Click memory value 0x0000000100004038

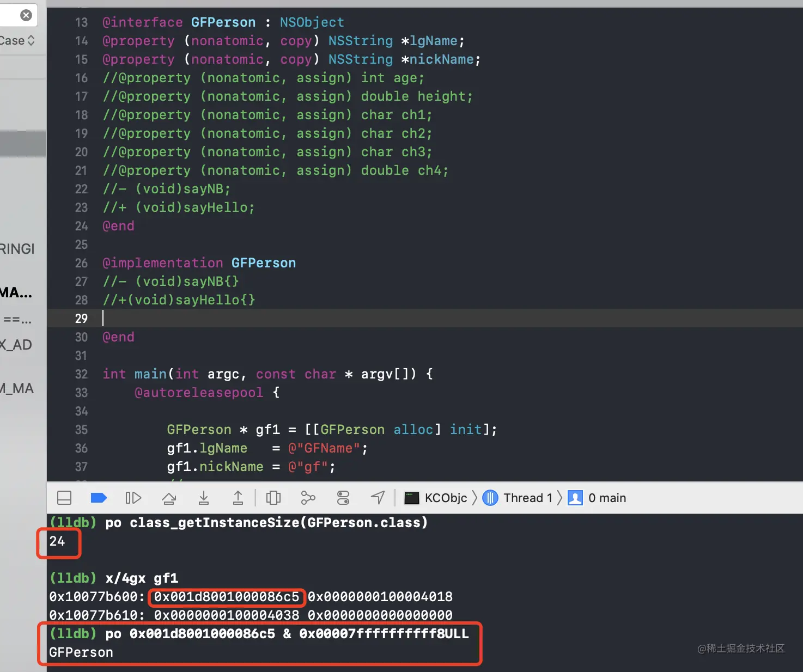[x=227, y=615]
